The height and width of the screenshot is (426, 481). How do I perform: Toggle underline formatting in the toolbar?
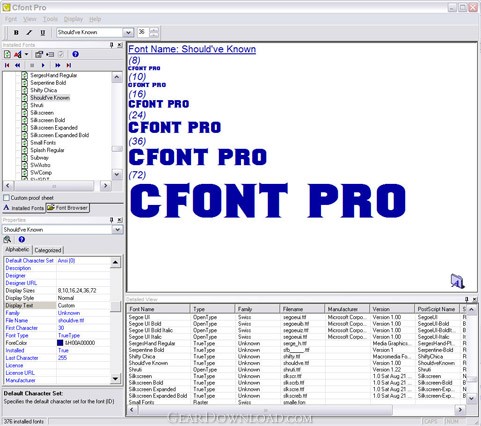click(x=43, y=33)
